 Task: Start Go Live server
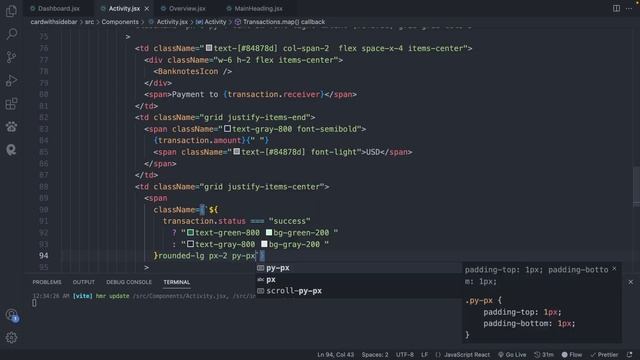click(512, 355)
